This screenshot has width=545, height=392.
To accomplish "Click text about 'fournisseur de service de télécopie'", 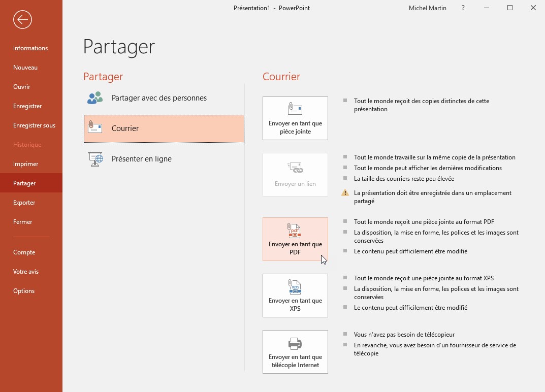I will click(435, 349).
